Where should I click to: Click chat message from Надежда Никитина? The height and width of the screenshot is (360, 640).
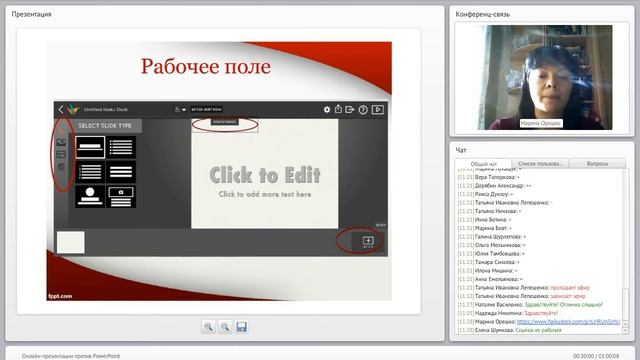pyautogui.click(x=507, y=313)
